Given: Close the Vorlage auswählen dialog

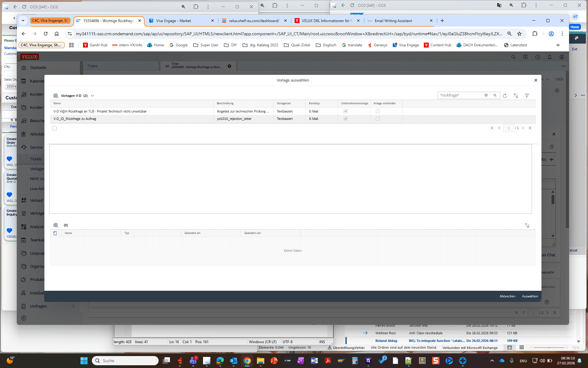Looking at the screenshot, I should tap(536, 80).
